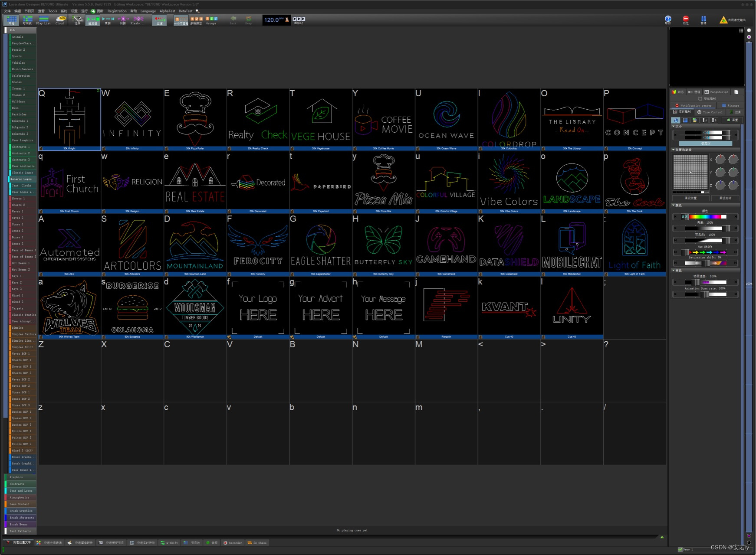Activate the Select mode arrow icon
This screenshot has height=555, width=756.
(x=77, y=20)
